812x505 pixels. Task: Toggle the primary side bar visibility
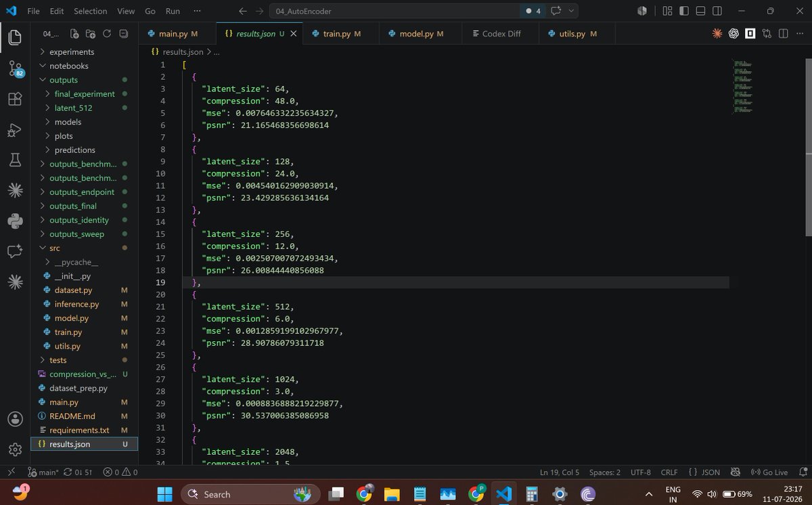pyautogui.click(x=684, y=12)
